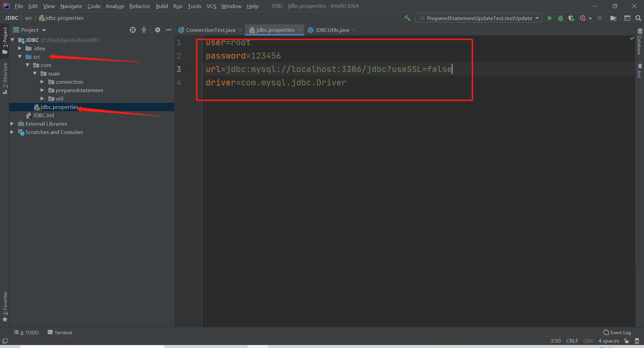Start debugging with the bug icon

(560, 18)
